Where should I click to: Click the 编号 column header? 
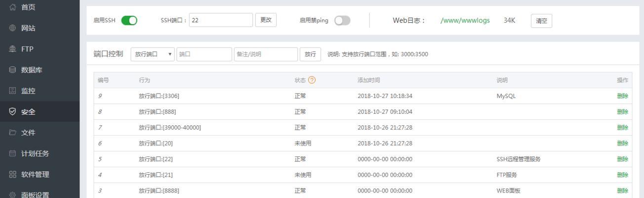pos(103,80)
